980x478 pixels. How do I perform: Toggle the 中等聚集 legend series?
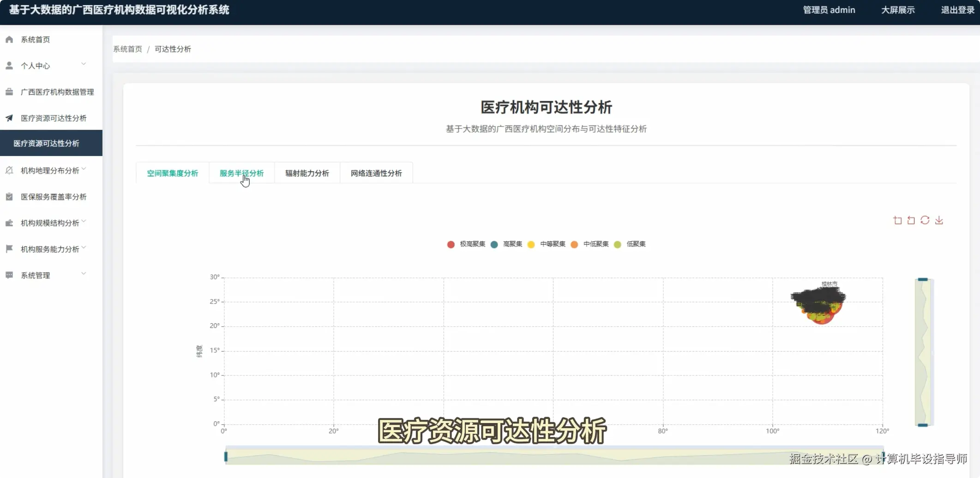546,244
